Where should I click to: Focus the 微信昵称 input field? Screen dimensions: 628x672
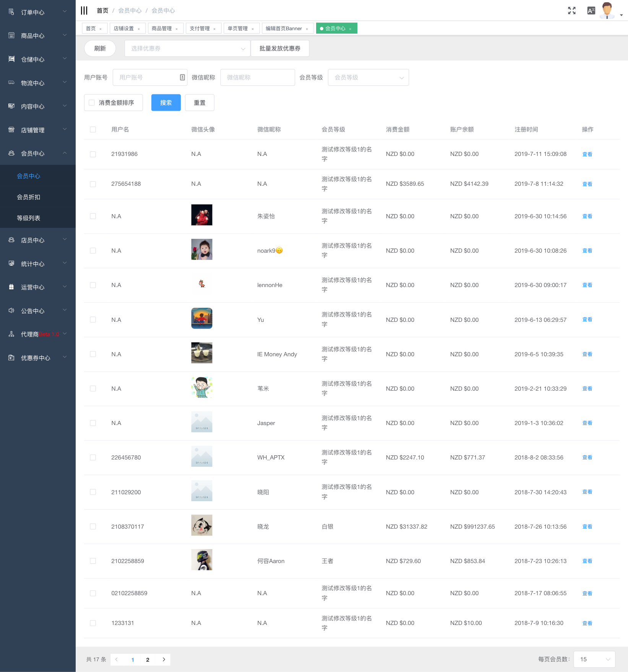[x=257, y=78]
